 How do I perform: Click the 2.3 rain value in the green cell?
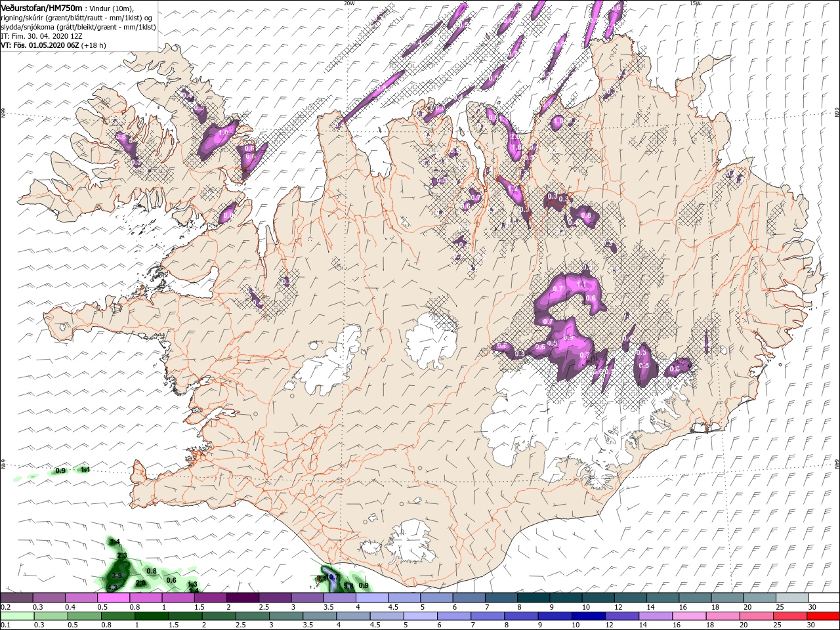(x=122, y=556)
